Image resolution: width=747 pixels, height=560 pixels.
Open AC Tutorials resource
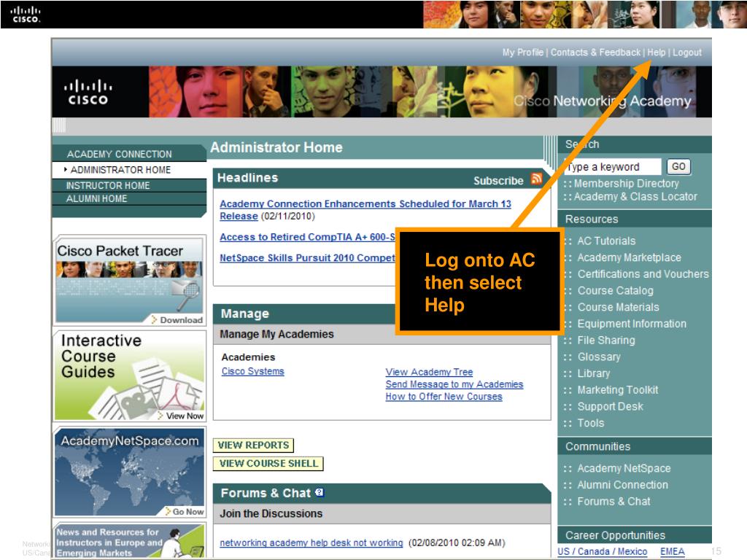click(x=606, y=241)
